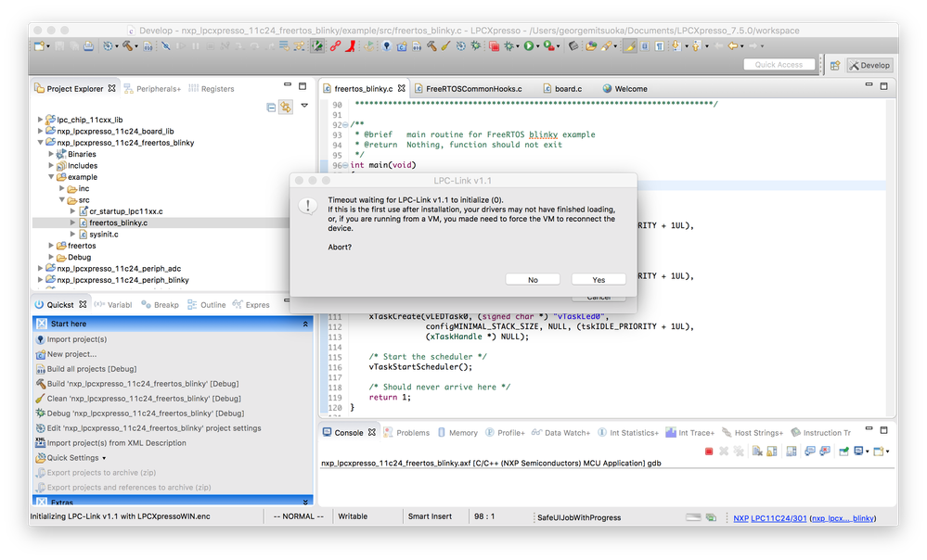
Task: Click NXP LPC11C24/301 link in status bar
Action: [770, 518]
